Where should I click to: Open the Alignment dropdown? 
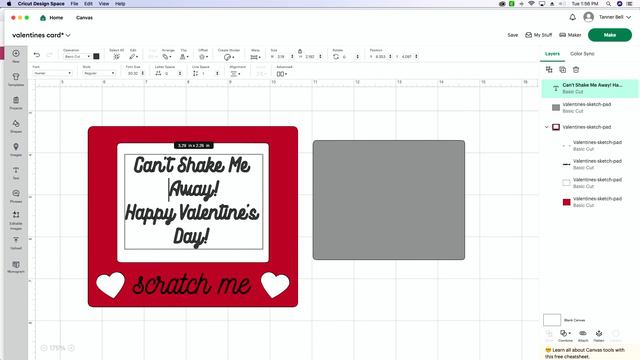(235, 74)
